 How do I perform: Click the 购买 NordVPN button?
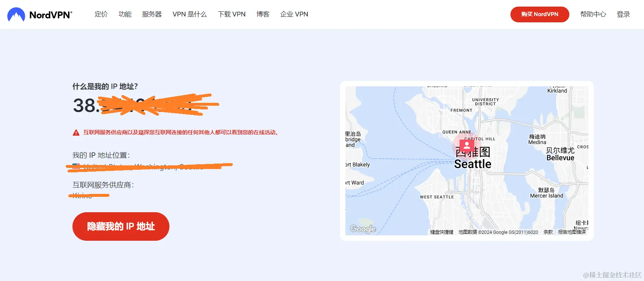click(540, 14)
